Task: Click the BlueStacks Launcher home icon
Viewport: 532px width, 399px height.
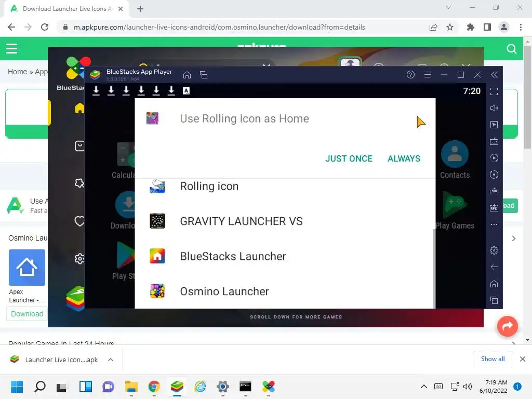Action: pyautogui.click(x=157, y=256)
